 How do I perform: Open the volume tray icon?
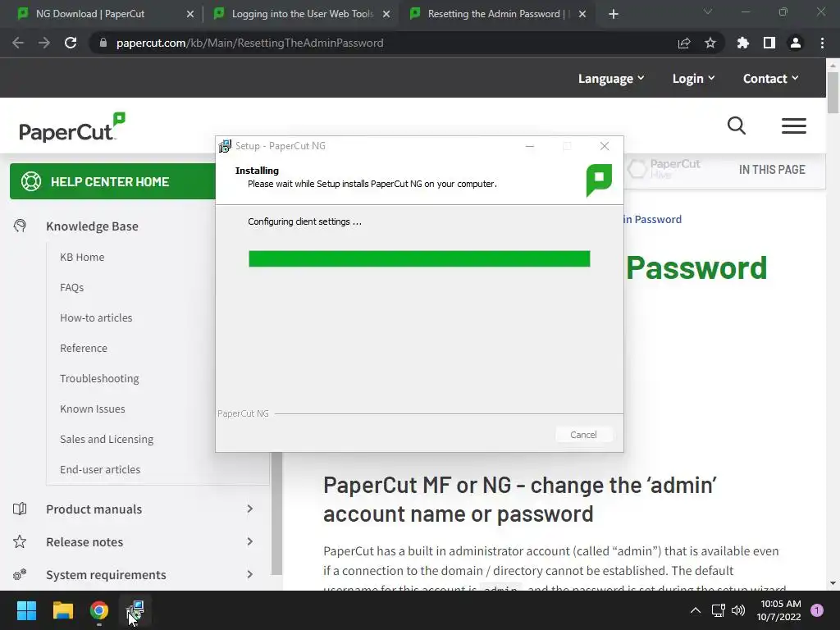[738, 610]
